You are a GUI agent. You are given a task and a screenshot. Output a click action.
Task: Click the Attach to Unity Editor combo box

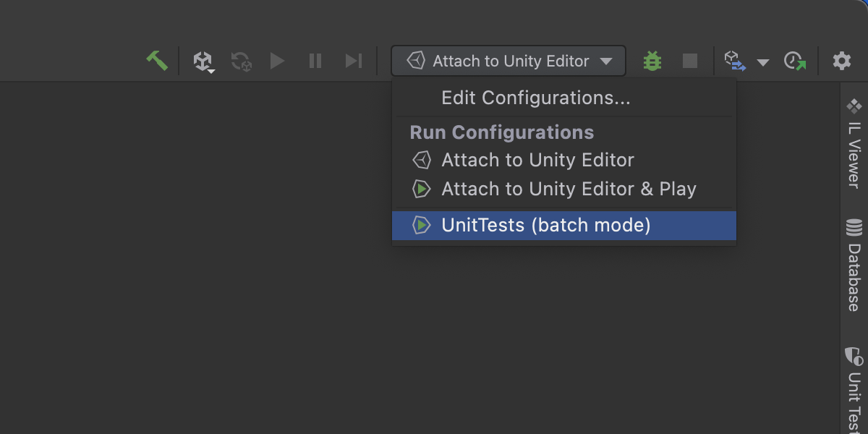click(x=510, y=61)
